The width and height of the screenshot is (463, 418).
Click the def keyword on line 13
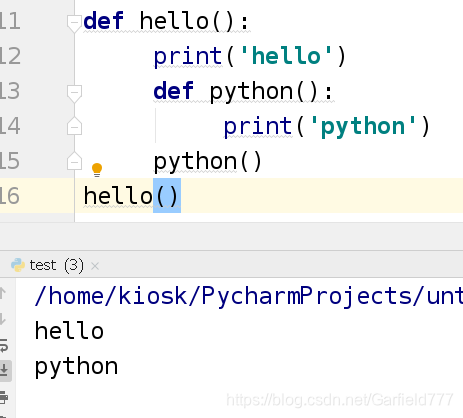tap(173, 91)
